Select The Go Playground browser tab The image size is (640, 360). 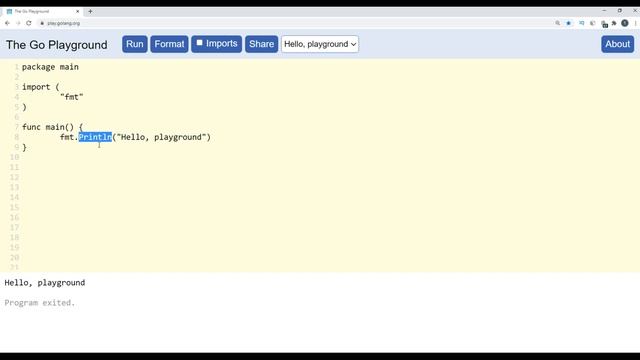point(43,11)
